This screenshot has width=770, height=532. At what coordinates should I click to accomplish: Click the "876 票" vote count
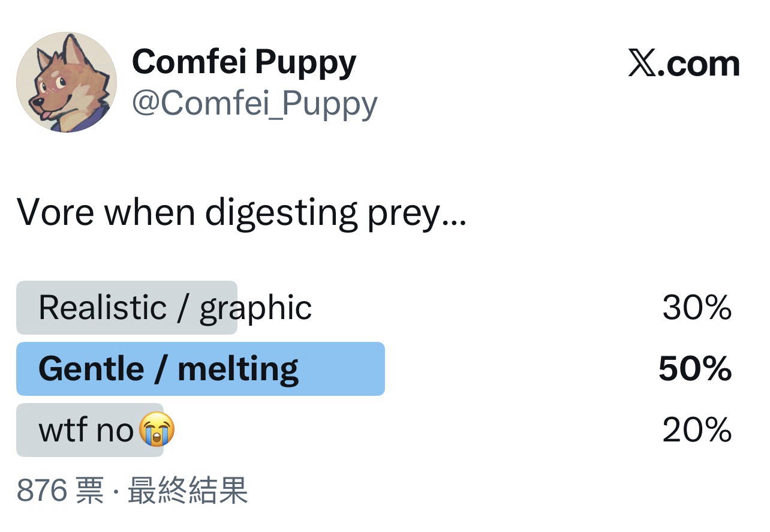coord(59,491)
